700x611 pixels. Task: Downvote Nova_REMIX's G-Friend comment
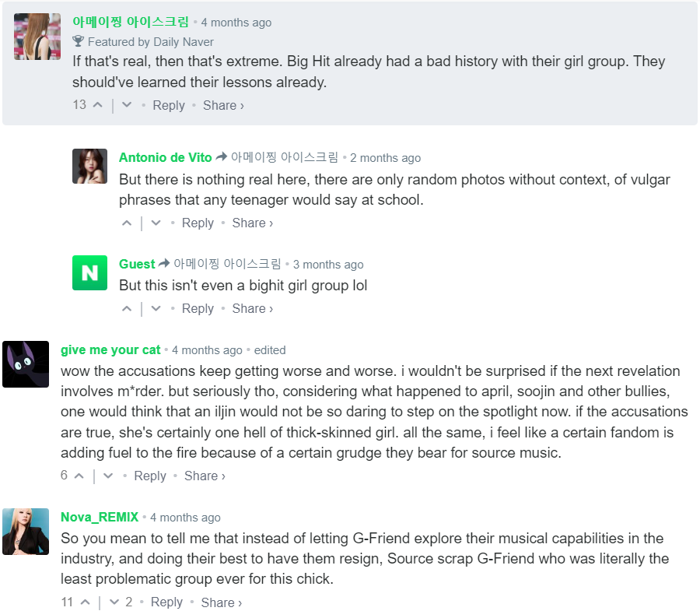(x=114, y=602)
